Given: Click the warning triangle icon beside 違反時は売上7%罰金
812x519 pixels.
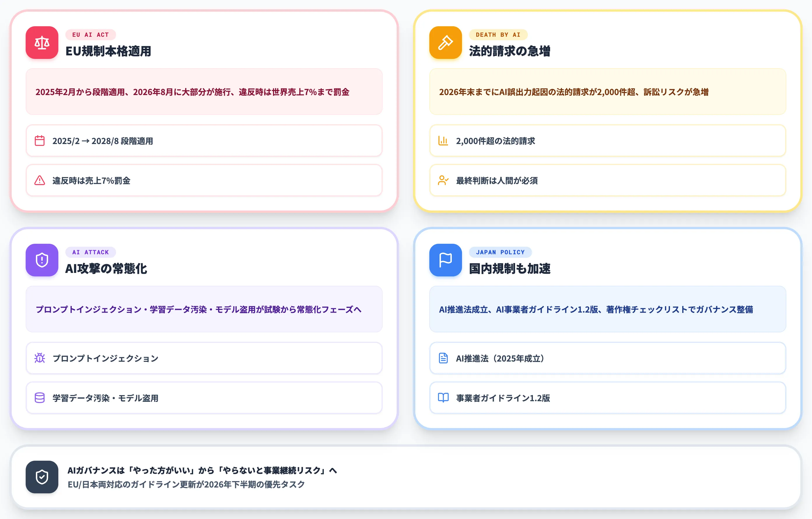Looking at the screenshot, I should pyautogui.click(x=40, y=180).
